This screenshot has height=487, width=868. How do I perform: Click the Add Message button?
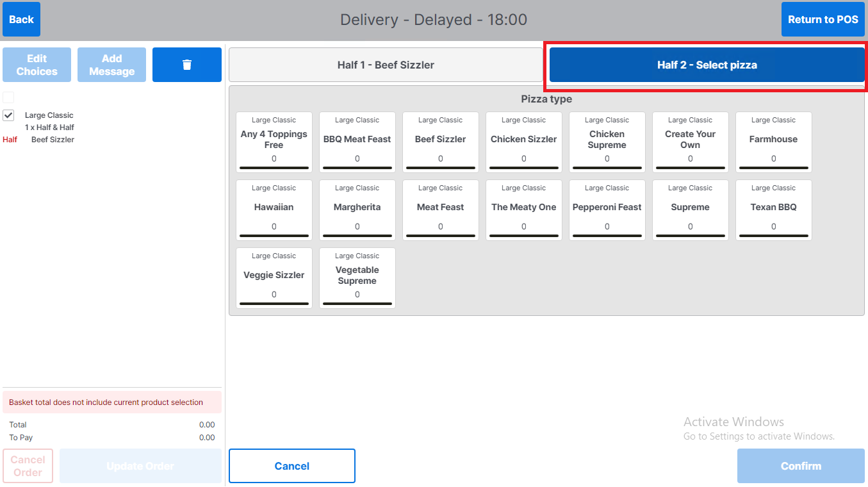[111, 65]
